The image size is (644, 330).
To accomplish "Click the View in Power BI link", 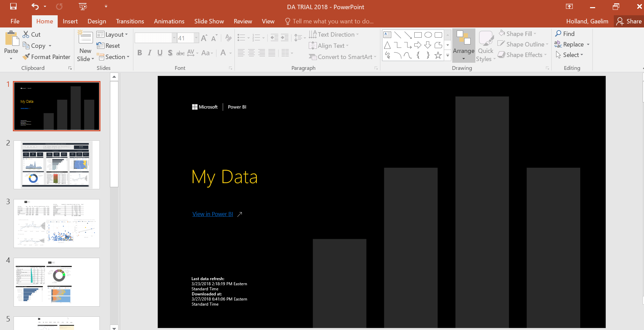I will [212, 214].
